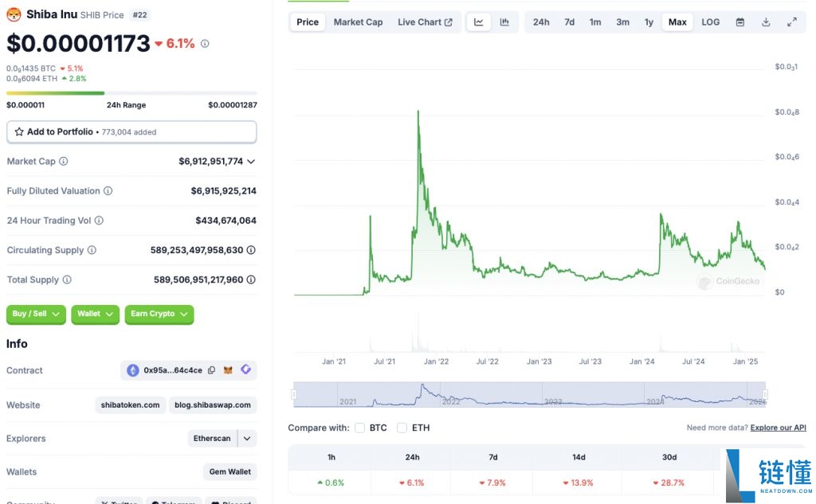Toggle LOG scale on chart
Image resolution: width=816 pixels, height=504 pixels.
(x=710, y=22)
